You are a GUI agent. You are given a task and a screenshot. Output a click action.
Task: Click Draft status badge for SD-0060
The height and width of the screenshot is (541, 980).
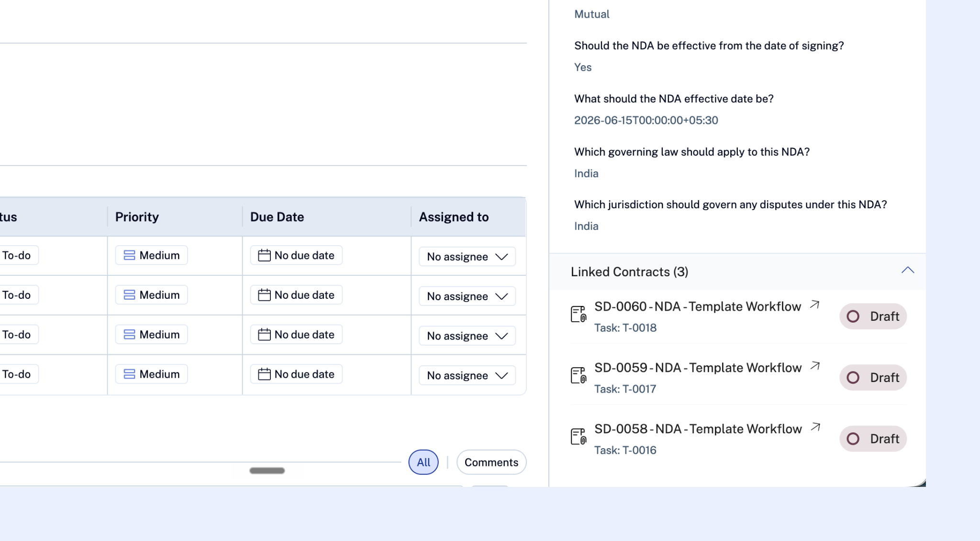(x=873, y=316)
